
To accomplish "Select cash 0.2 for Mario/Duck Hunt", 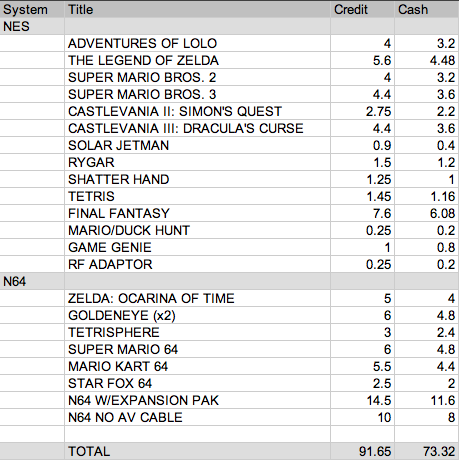I will pos(427,230).
